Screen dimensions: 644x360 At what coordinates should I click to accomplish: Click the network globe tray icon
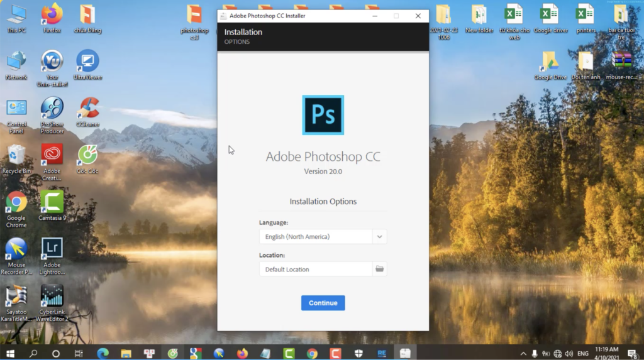557,354
